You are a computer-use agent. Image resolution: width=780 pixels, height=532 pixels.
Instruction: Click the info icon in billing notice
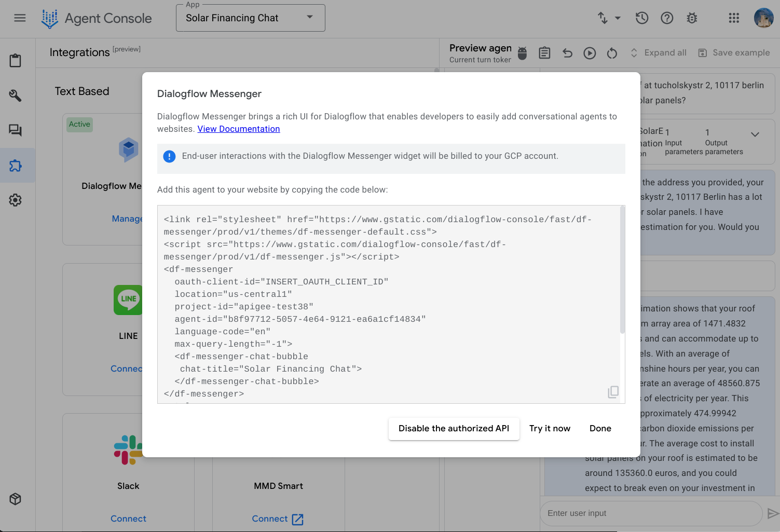tap(169, 156)
